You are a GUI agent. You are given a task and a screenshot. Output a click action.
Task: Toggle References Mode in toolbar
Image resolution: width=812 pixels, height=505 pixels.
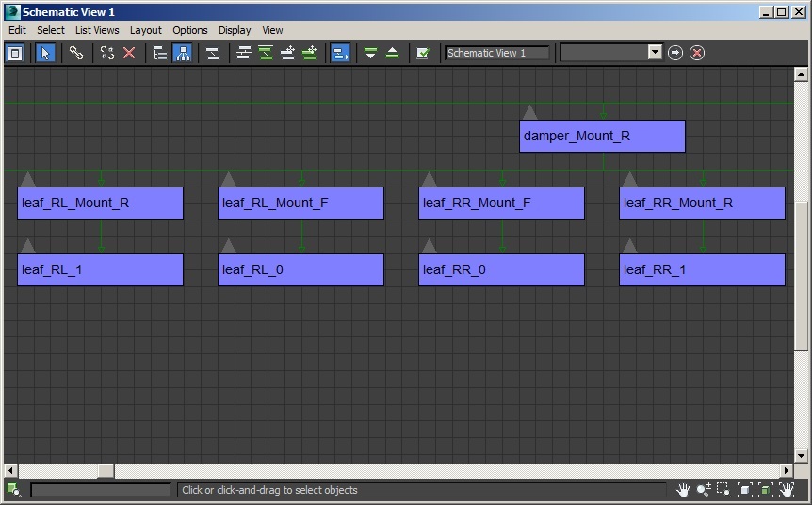[x=183, y=53]
